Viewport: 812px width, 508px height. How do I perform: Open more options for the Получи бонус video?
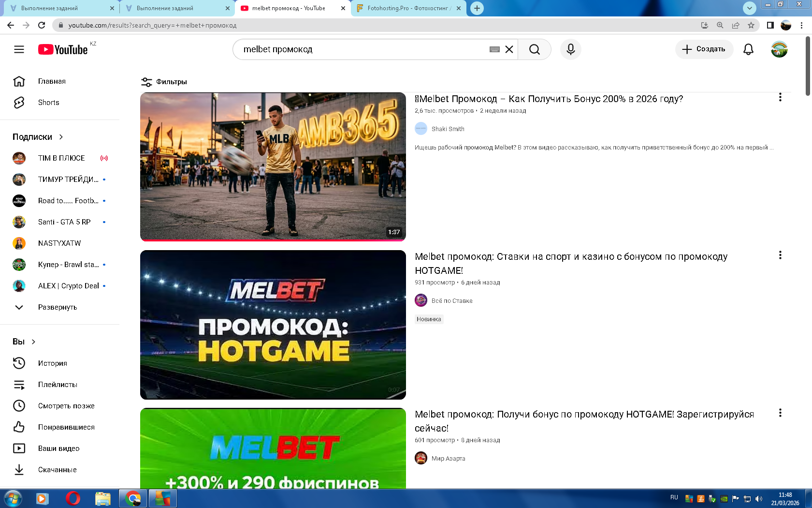pos(780,413)
